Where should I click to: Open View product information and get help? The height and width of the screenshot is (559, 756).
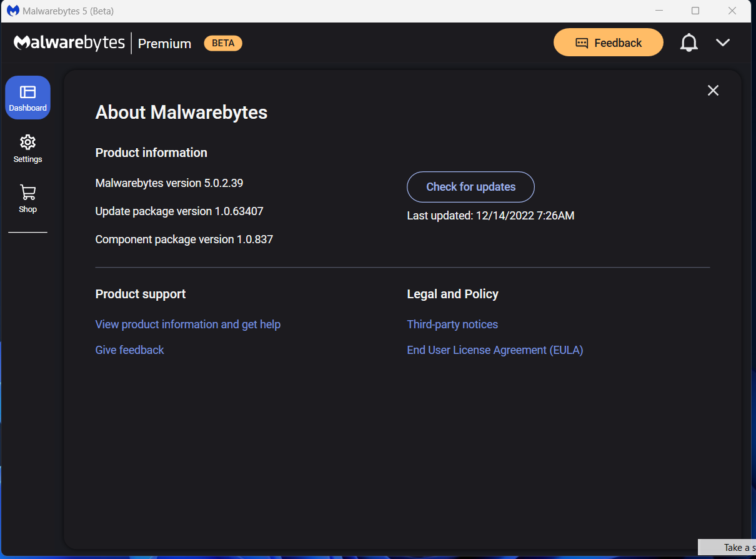tap(187, 325)
